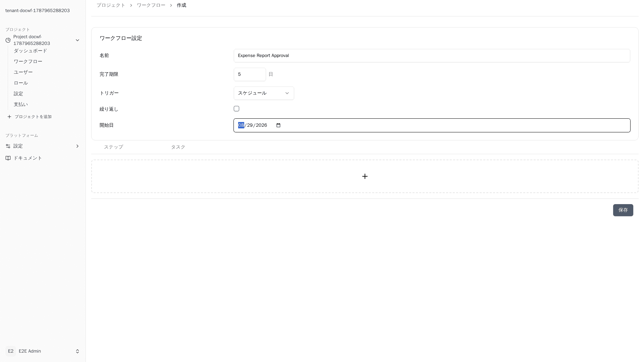
Task: Click the day segment 29 in 開始日
Action: 250,125
